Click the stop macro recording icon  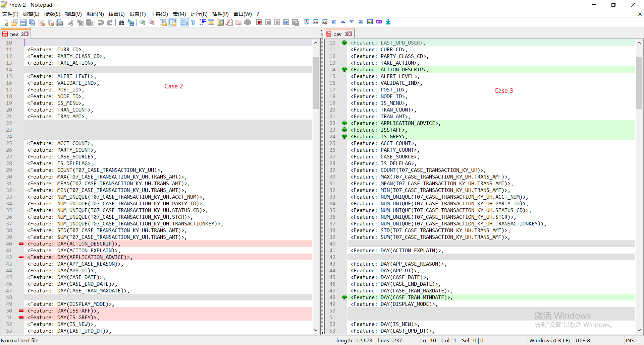tap(268, 22)
